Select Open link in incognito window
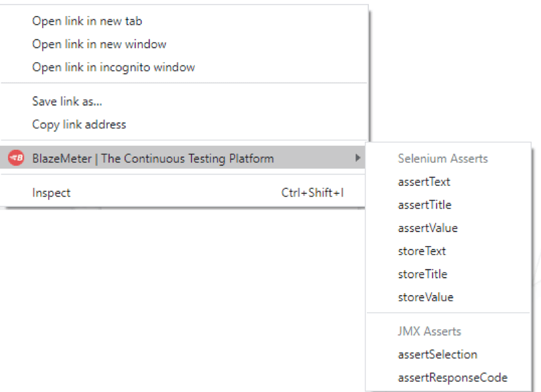 click(114, 68)
